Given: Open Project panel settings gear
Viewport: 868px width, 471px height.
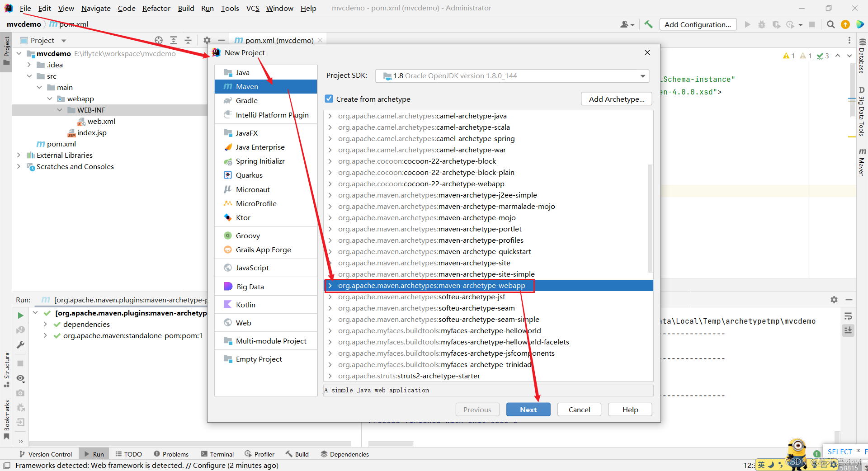Looking at the screenshot, I should coord(207,40).
